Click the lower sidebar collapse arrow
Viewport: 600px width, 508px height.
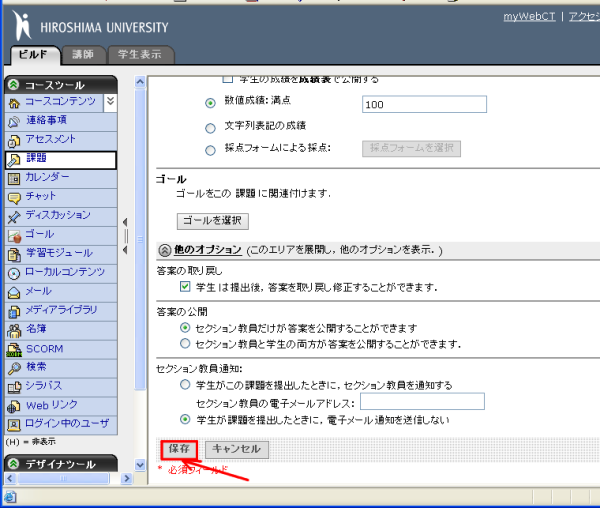[125, 250]
